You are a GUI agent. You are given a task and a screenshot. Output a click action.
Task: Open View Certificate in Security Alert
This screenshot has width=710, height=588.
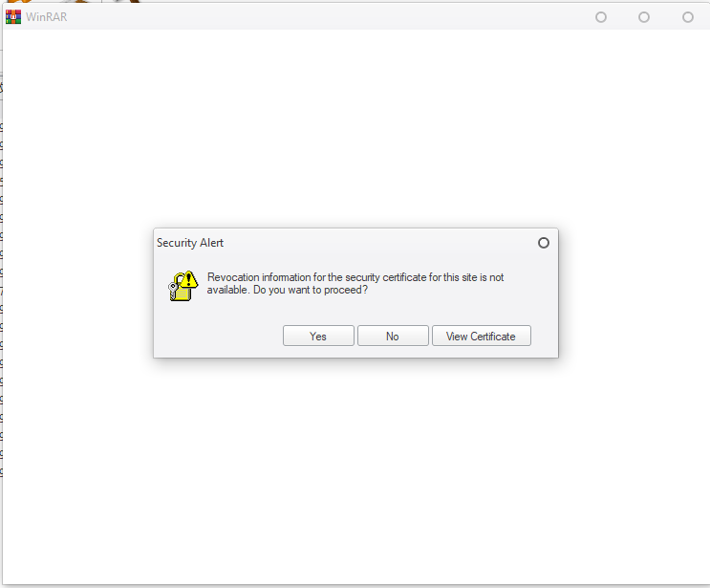481,336
